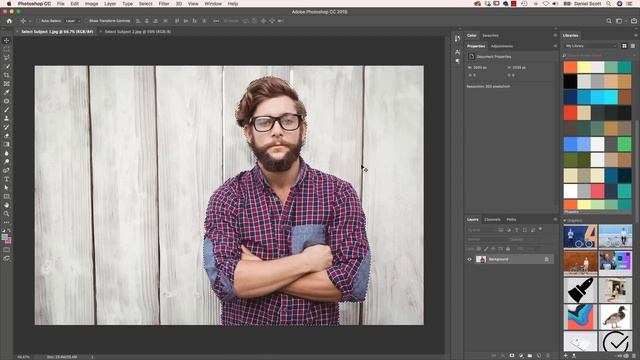Click the Libraries search field
Viewport: 640px width, 360px height.
[598, 56]
